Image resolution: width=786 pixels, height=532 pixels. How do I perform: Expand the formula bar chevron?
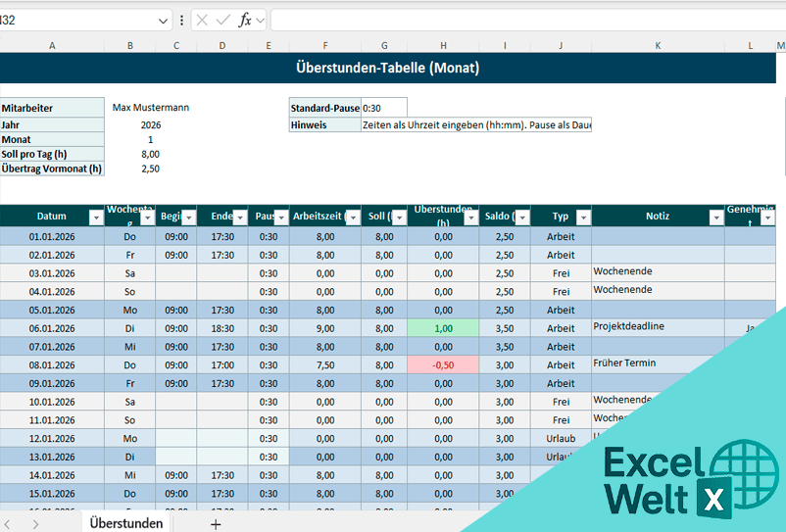click(x=261, y=20)
